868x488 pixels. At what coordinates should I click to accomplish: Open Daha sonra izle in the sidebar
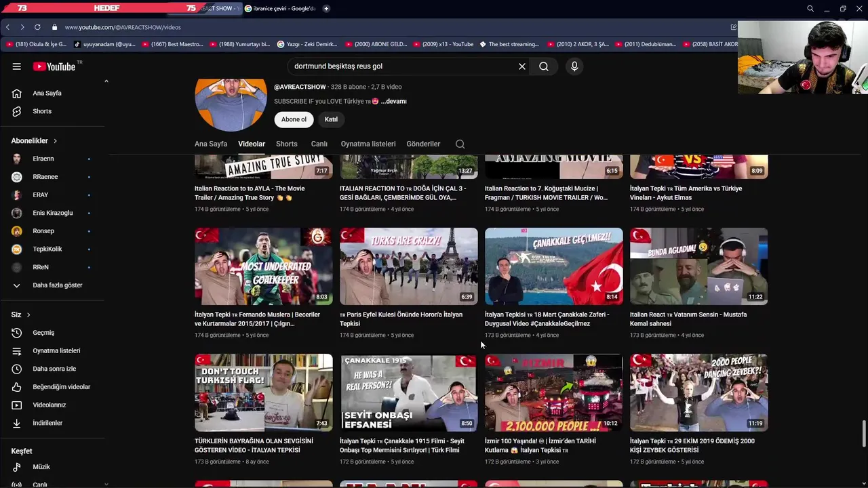pos(54,369)
